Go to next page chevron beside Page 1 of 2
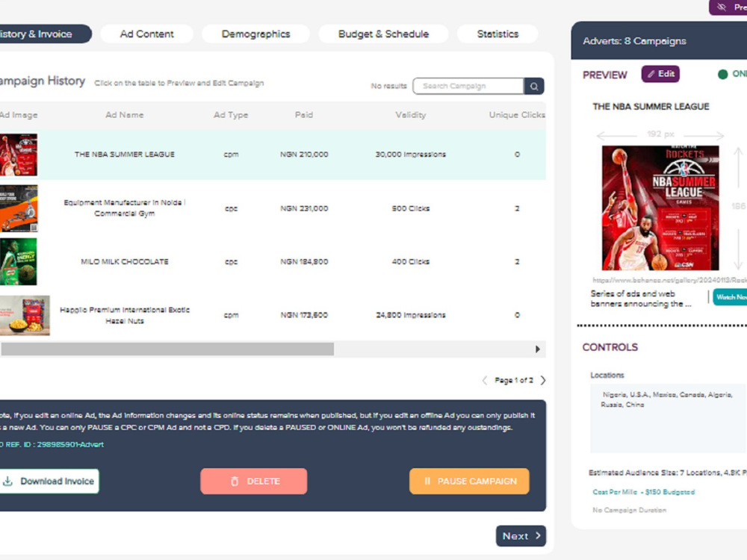 click(x=542, y=381)
